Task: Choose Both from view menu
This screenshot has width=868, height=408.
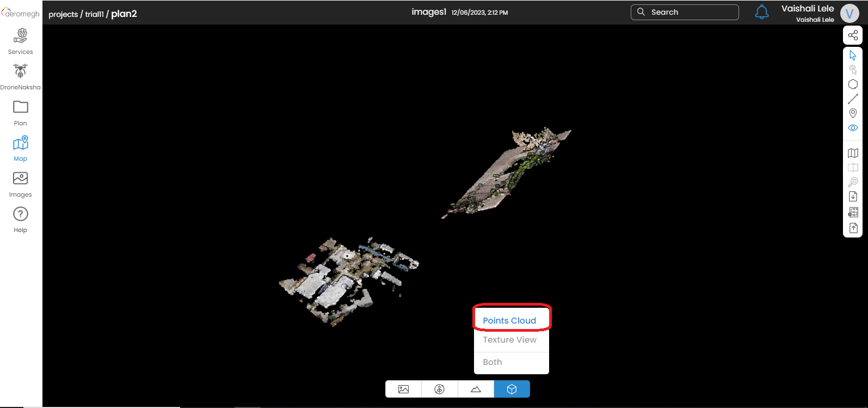Action: pyautogui.click(x=493, y=362)
